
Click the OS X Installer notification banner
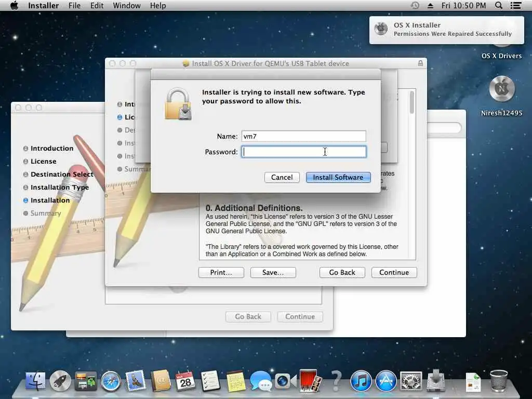(446, 30)
